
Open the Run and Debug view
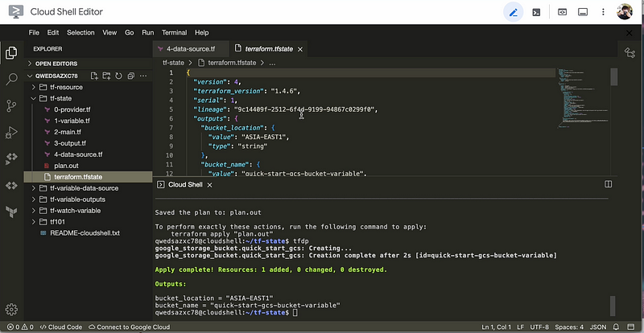click(x=11, y=133)
